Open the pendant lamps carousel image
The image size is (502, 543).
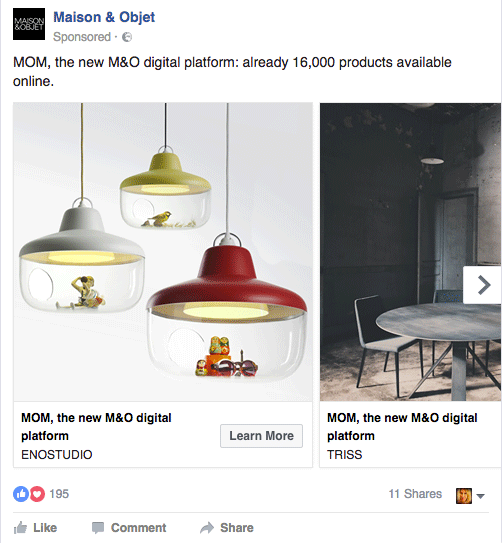(x=163, y=252)
